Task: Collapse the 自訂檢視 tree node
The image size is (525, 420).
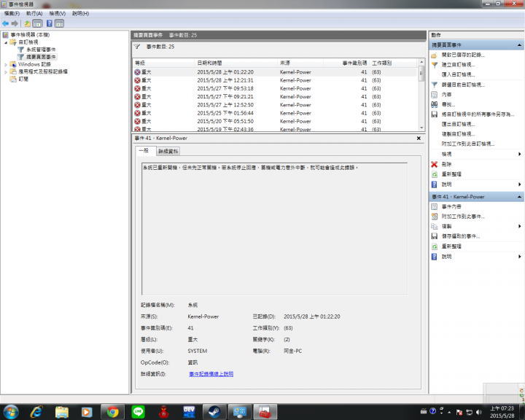Action: tap(6, 42)
